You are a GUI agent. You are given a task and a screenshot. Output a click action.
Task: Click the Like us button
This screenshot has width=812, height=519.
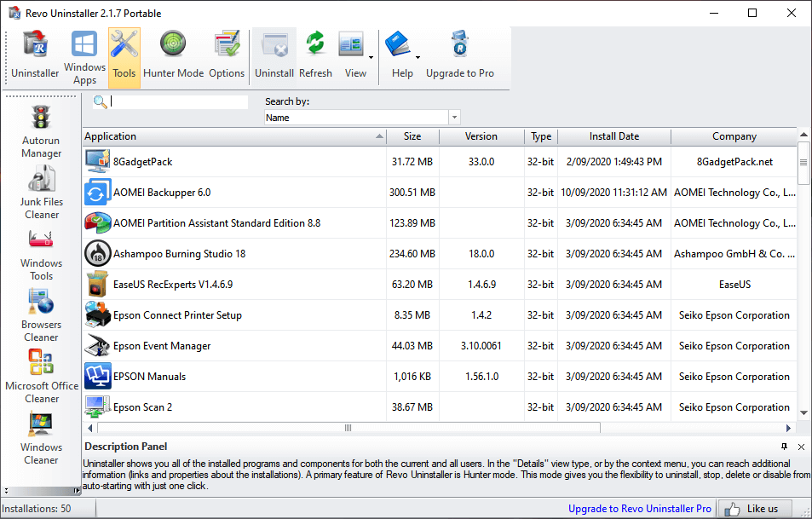tap(755, 509)
